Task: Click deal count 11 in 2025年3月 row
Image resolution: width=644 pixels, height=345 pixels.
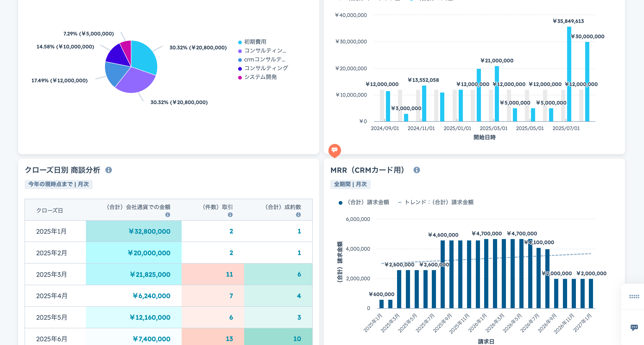Action: [229, 275]
